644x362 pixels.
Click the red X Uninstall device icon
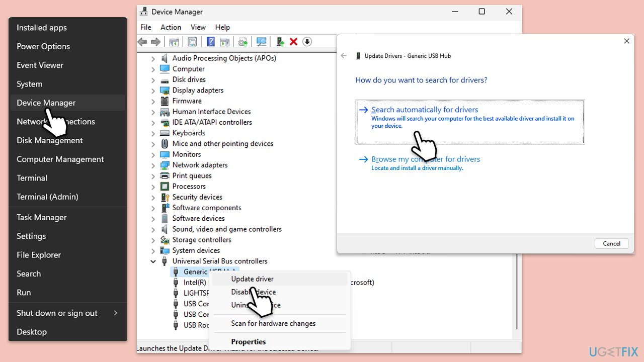point(294,42)
